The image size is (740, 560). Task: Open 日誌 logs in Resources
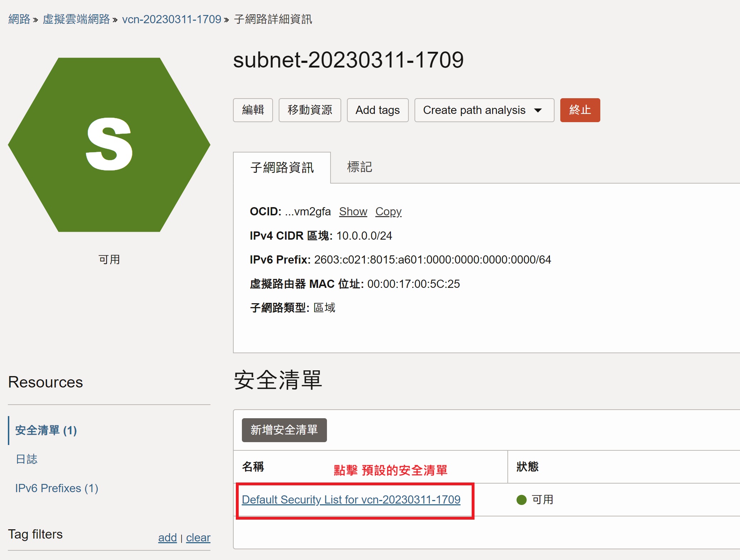pyautogui.click(x=26, y=459)
